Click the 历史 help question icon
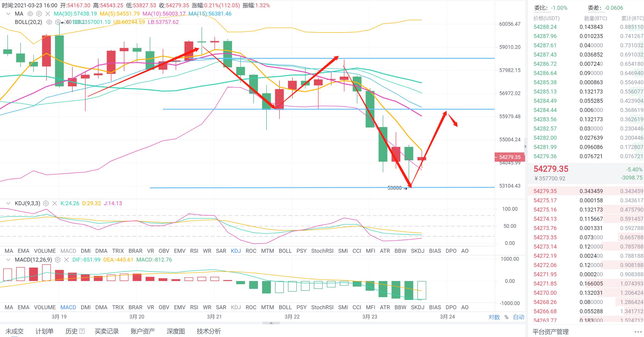Viewport: 644px width, 337px height. pos(82,331)
